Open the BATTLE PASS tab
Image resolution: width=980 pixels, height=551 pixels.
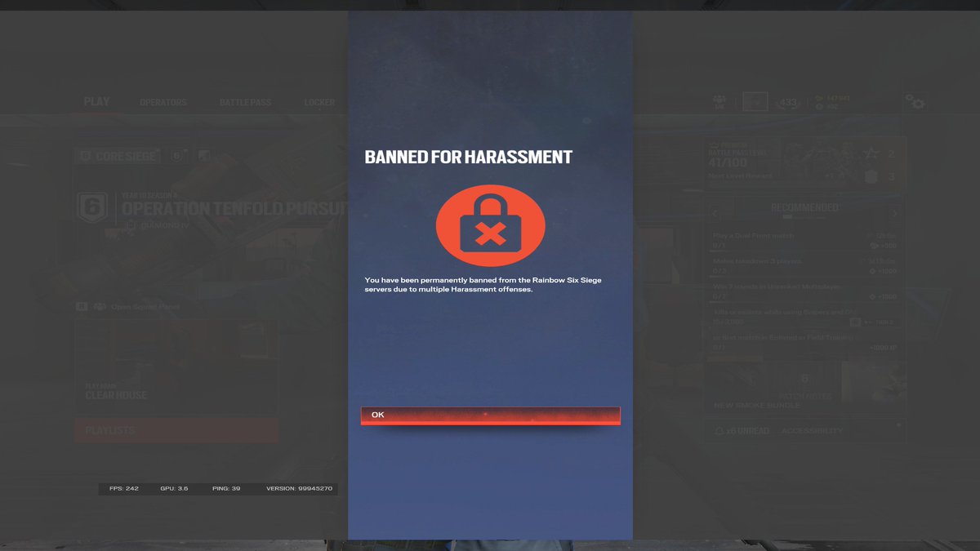[245, 103]
